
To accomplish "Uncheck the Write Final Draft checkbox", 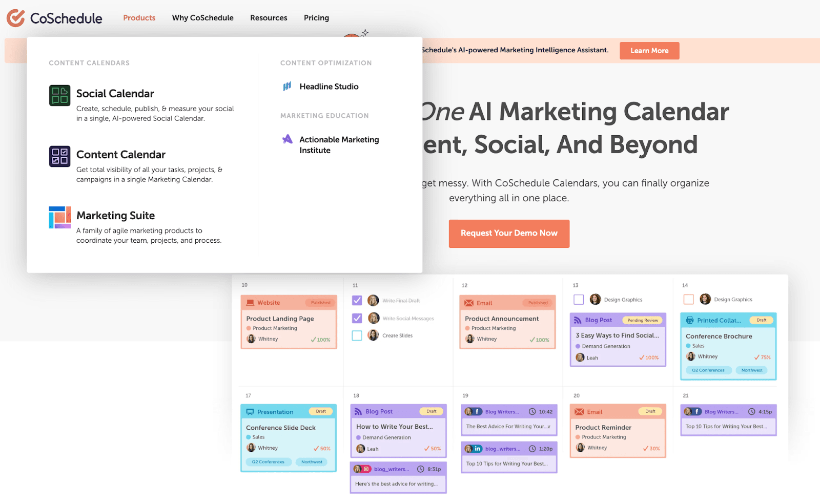I will (357, 300).
